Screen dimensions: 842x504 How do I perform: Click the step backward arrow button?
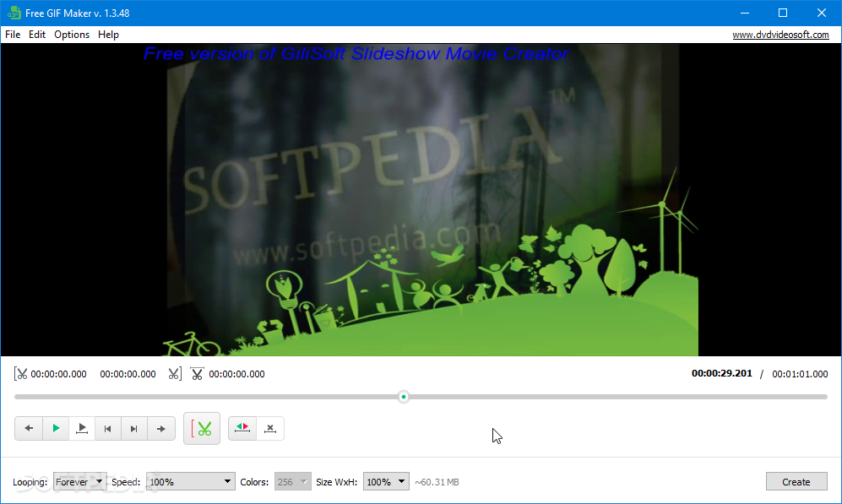(29, 428)
